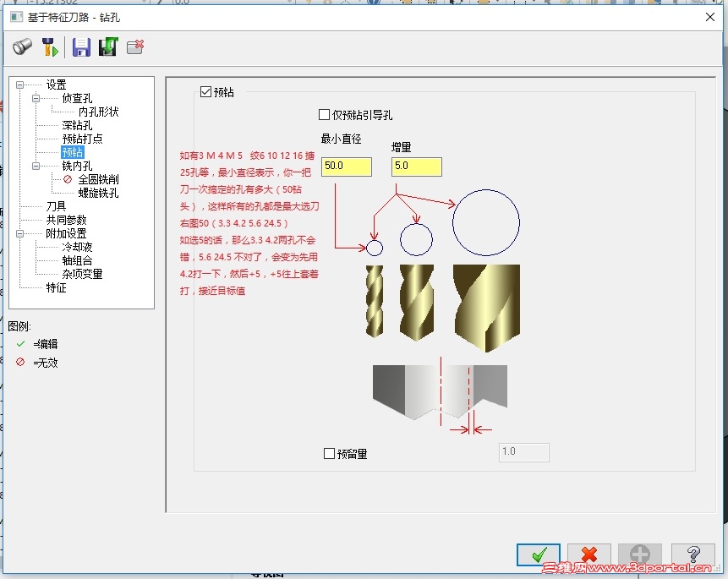Screen dimensions: 728x579
Task: Collapse the 铣内孔 tree node
Action: pyautogui.click(x=36, y=166)
